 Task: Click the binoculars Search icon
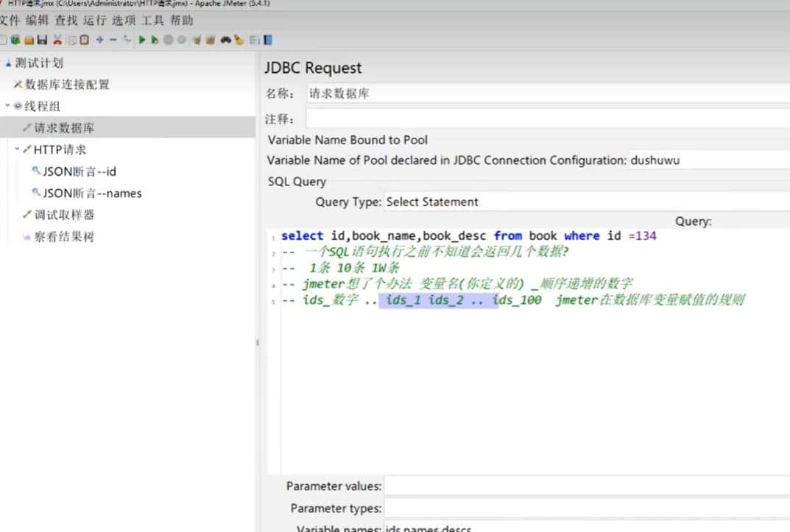tap(227, 40)
